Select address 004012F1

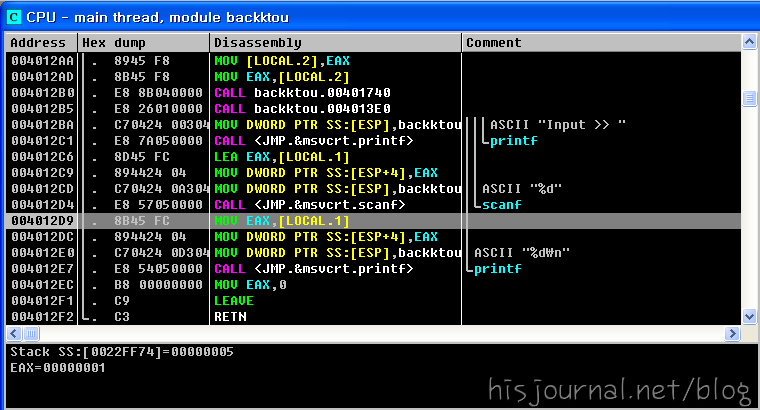pos(43,301)
